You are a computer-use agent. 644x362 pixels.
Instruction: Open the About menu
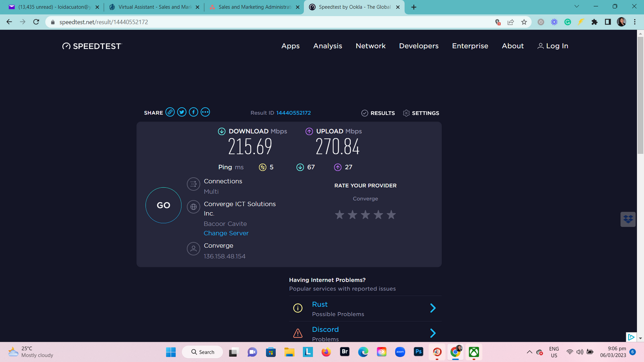point(513,46)
